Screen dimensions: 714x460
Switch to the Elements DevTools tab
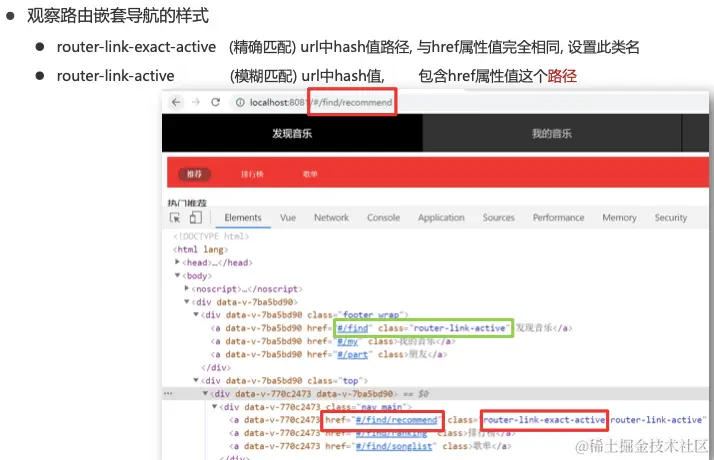coord(243,218)
